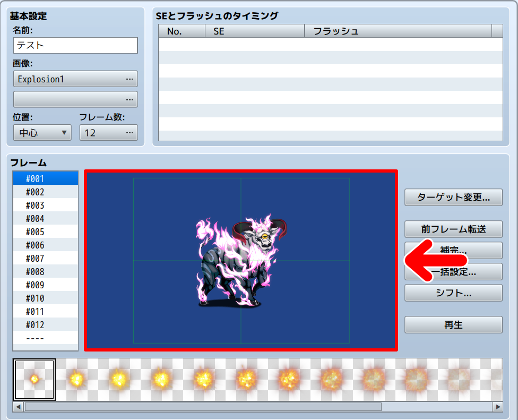
Task: Select the fifth explosion cell thumbnail
Action: coord(204,379)
